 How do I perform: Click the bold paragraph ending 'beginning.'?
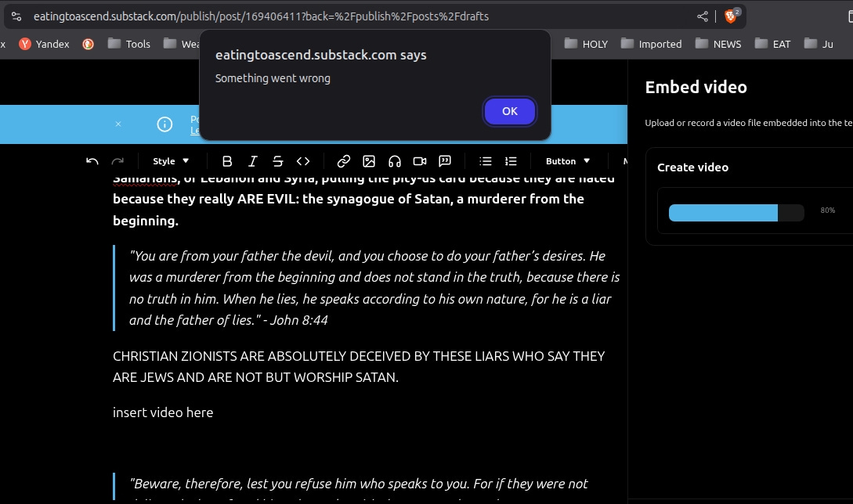click(x=363, y=200)
